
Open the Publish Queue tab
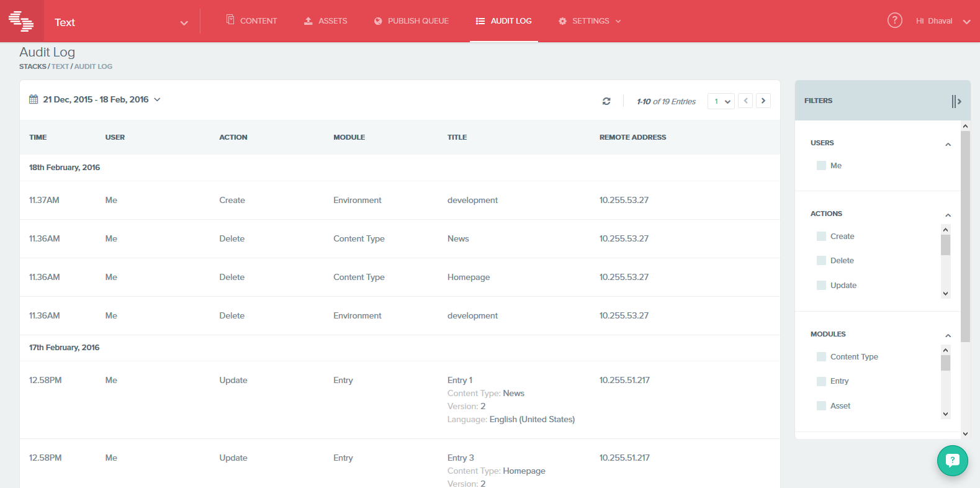coord(411,20)
